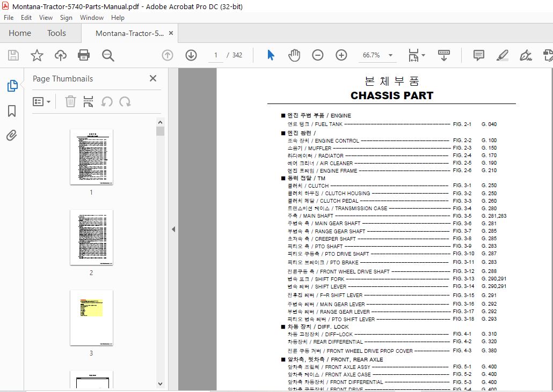This screenshot has height=392, width=553.
Task: Switch to the Tools tab
Action: pos(56,33)
